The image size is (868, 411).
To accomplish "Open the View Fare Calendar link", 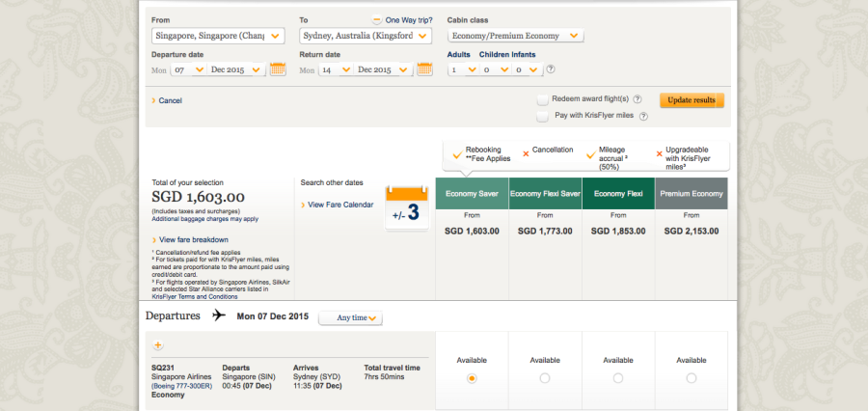I will [339, 205].
